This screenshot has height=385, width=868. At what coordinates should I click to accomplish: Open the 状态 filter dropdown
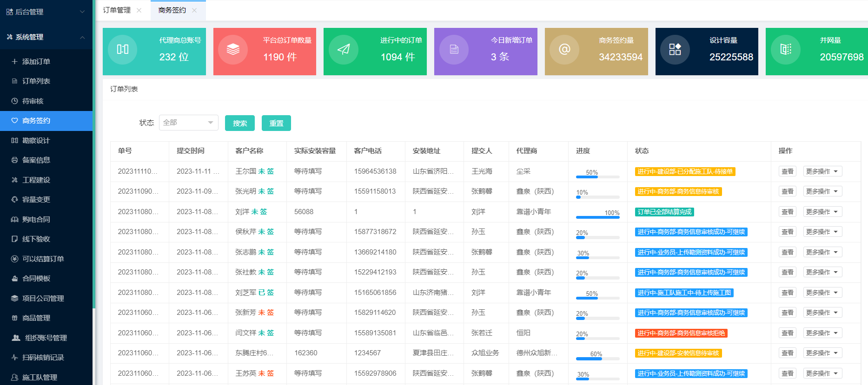(x=189, y=123)
